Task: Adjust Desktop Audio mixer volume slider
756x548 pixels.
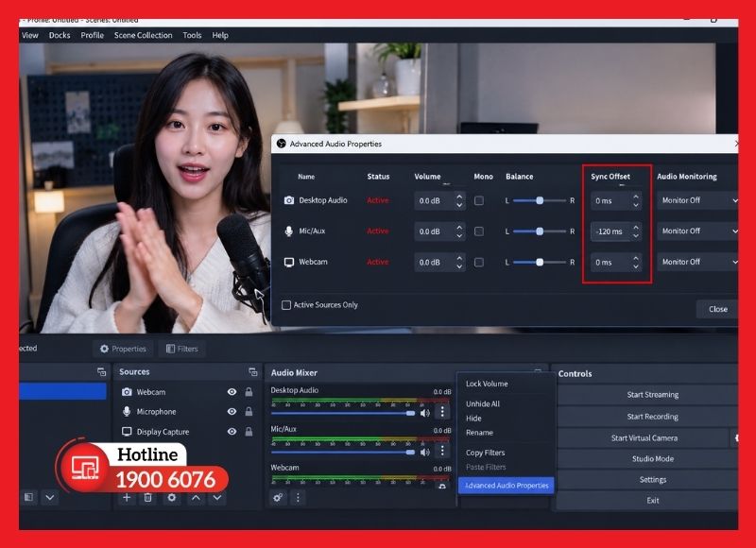Action: tap(343, 413)
